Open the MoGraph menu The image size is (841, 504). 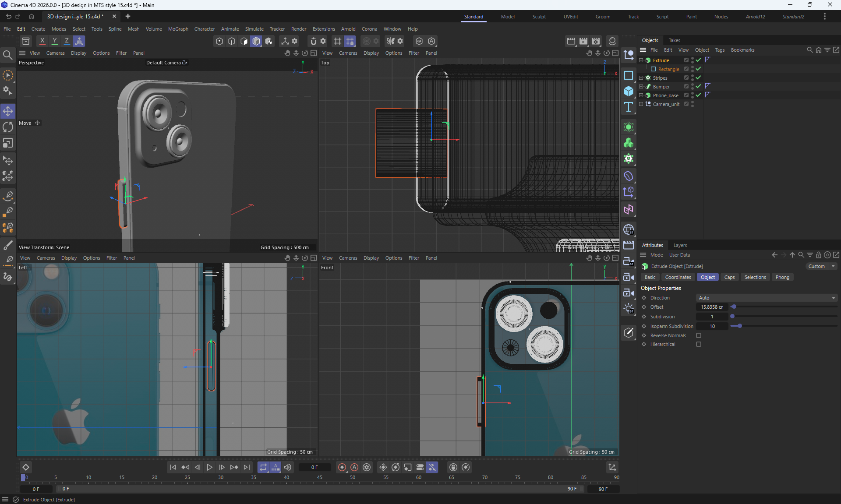(178, 29)
